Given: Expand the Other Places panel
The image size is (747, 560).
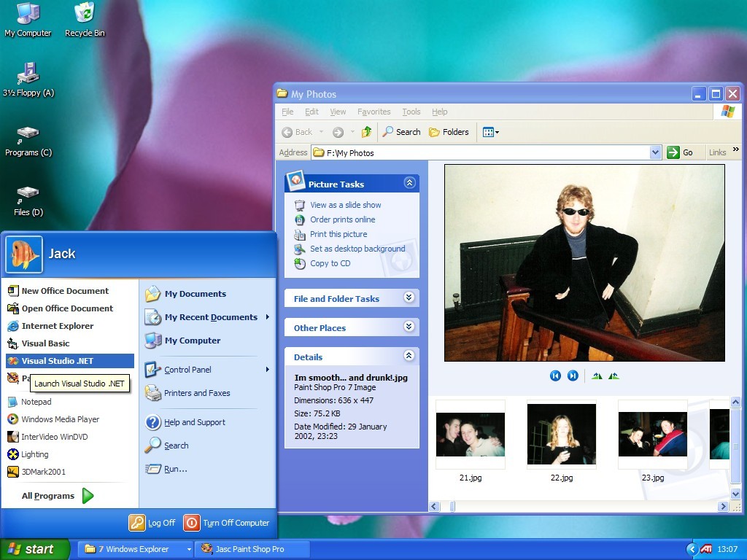Looking at the screenshot, I should click(x=409, y=327).
